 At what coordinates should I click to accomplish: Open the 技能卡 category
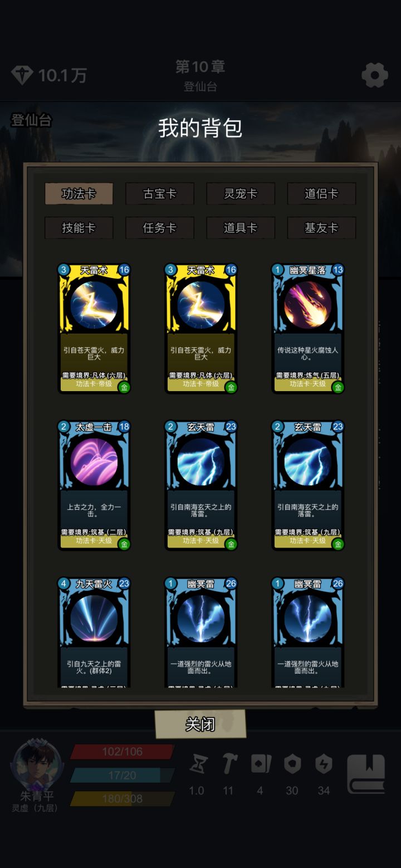(79, 228)
